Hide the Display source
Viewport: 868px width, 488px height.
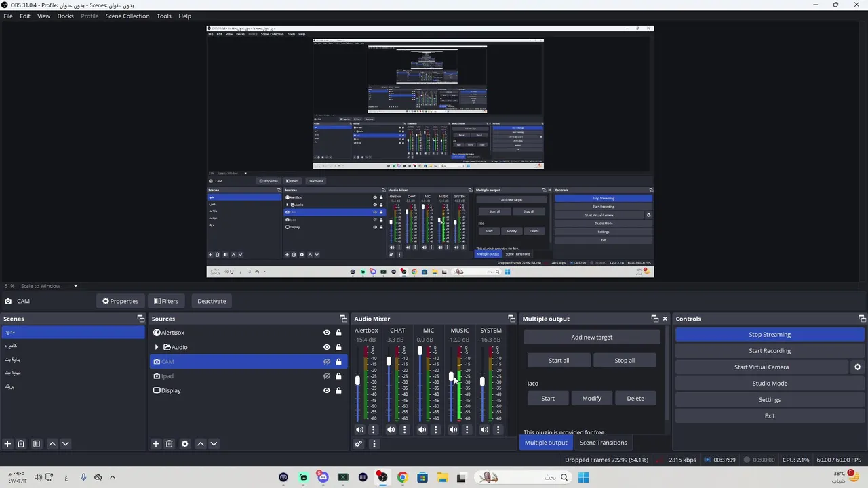[327, 390]
